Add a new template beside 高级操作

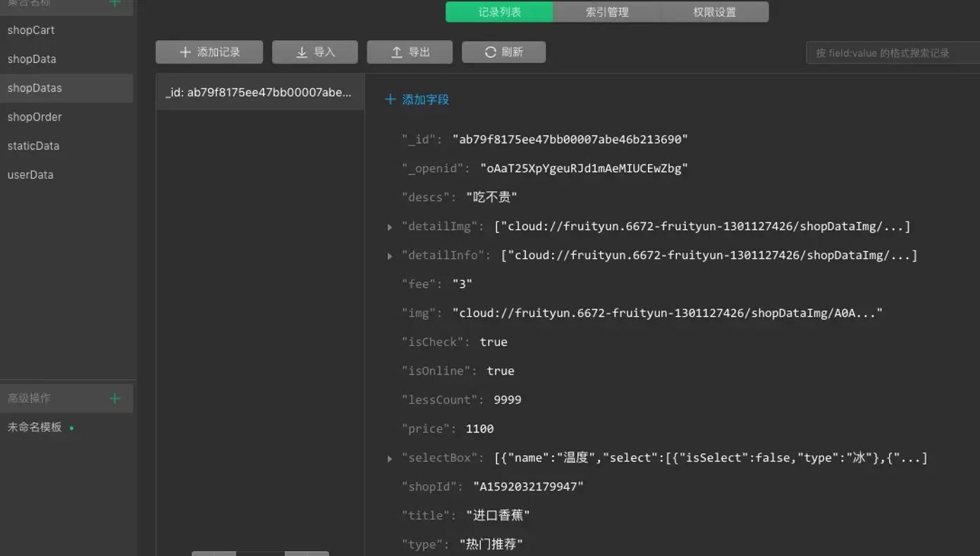tap(115, 399)
